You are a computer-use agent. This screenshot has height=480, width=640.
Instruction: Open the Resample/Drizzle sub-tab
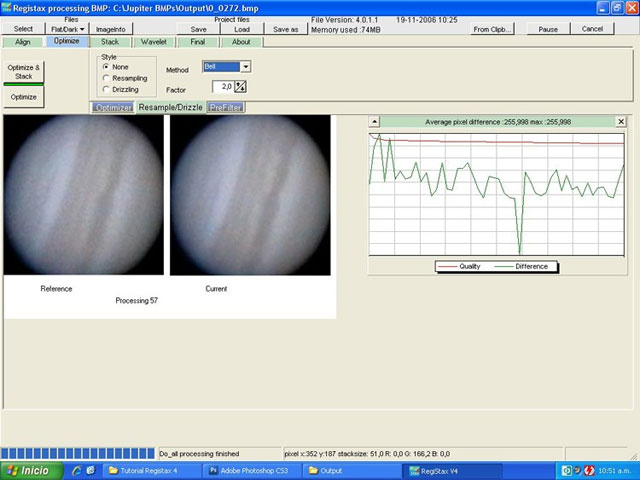(x=170, y=107)
